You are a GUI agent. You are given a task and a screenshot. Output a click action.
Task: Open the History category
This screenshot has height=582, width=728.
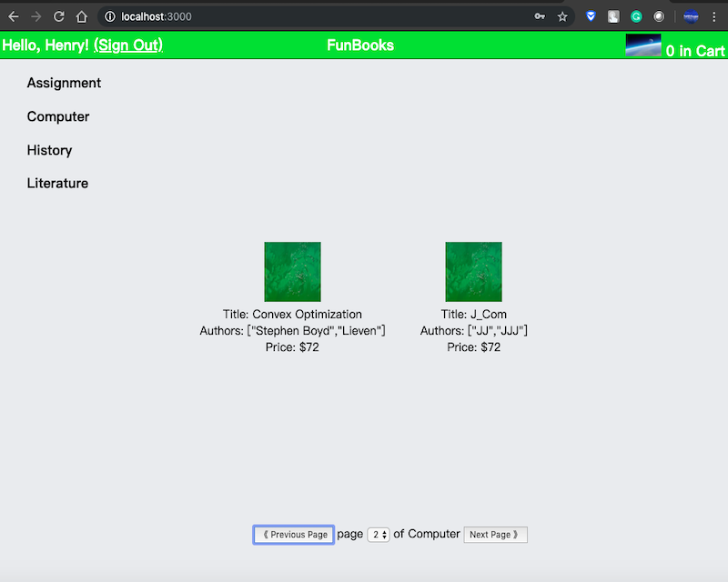tap(49, 150)
